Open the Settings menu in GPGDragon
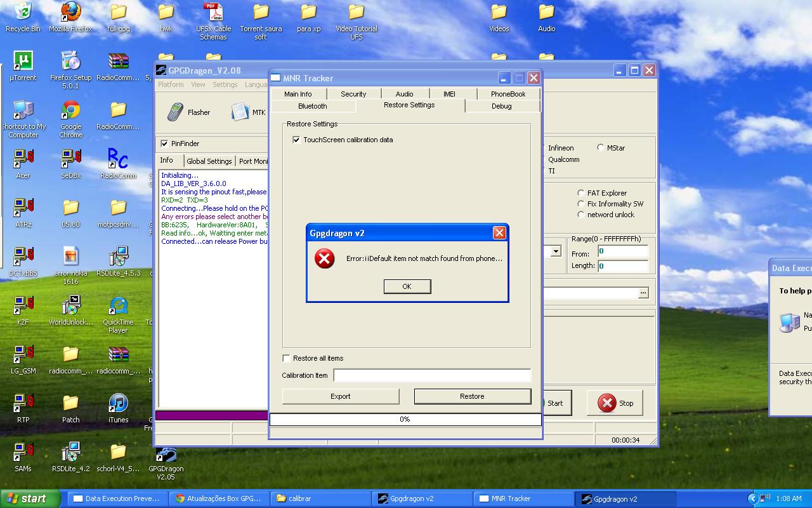The image size is (812, 508). tap(225, 84)
